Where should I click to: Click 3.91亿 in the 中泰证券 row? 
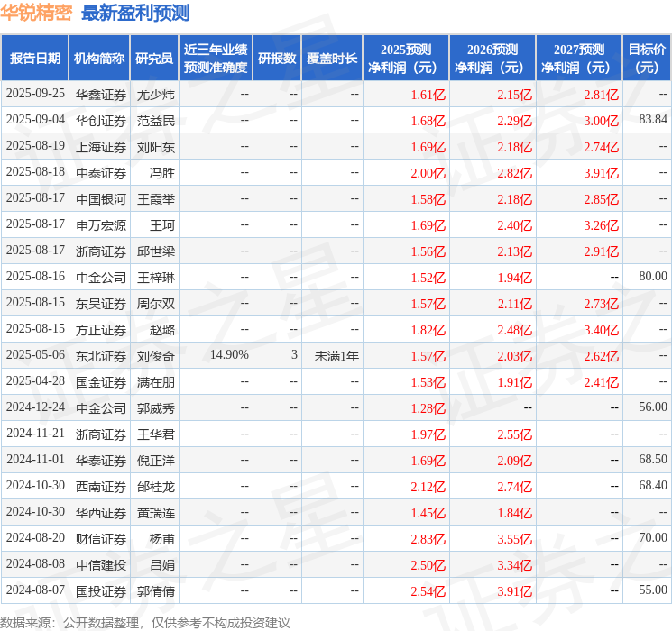tap(601, 173)
